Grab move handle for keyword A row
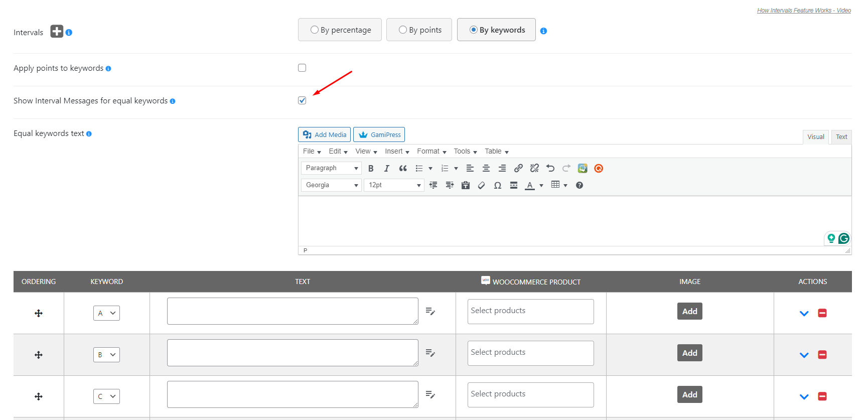The image size is (868, 420). [x=39, y=313]
